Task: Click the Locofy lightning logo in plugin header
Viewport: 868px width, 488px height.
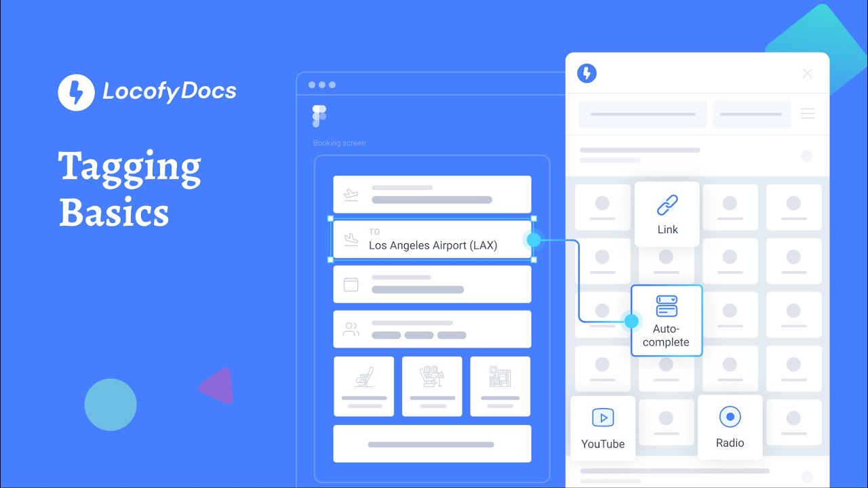Action: tap(587, 73)
